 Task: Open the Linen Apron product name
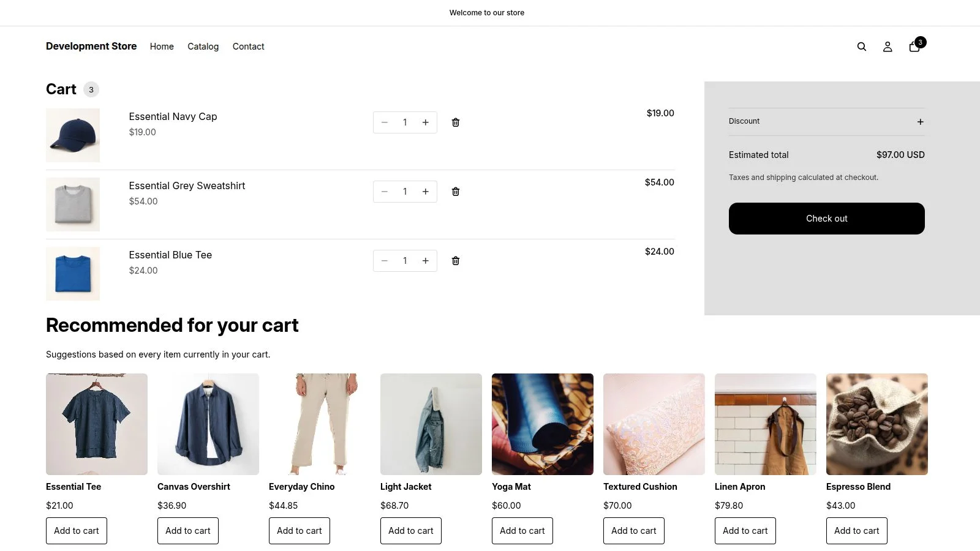tap(740, 487)
